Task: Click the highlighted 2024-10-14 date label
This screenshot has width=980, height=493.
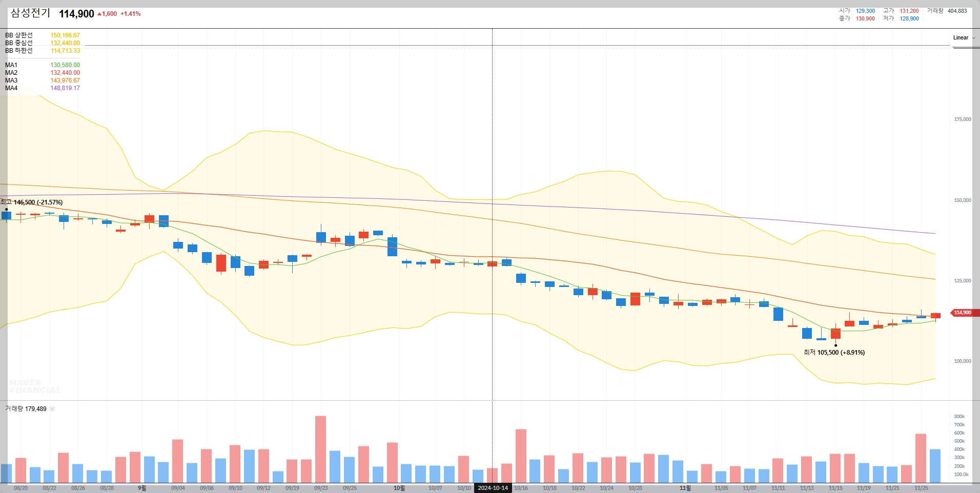Action: tap(493, 488)
